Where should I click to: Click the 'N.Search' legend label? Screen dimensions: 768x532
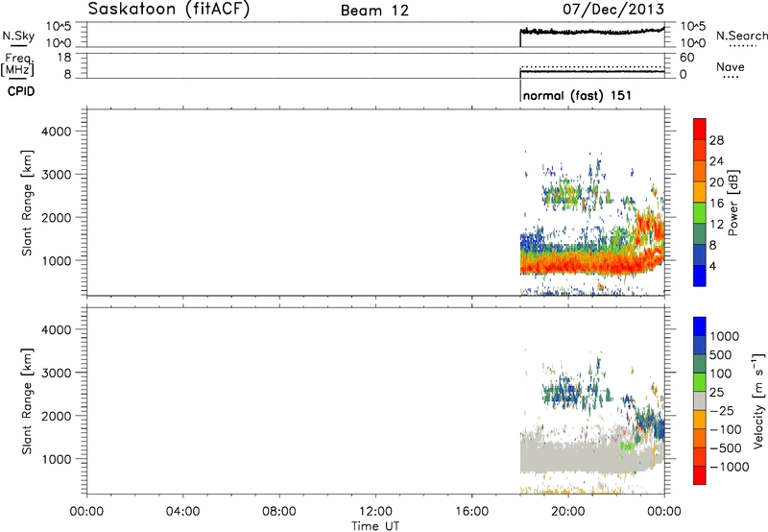click(x=742, y=36)
